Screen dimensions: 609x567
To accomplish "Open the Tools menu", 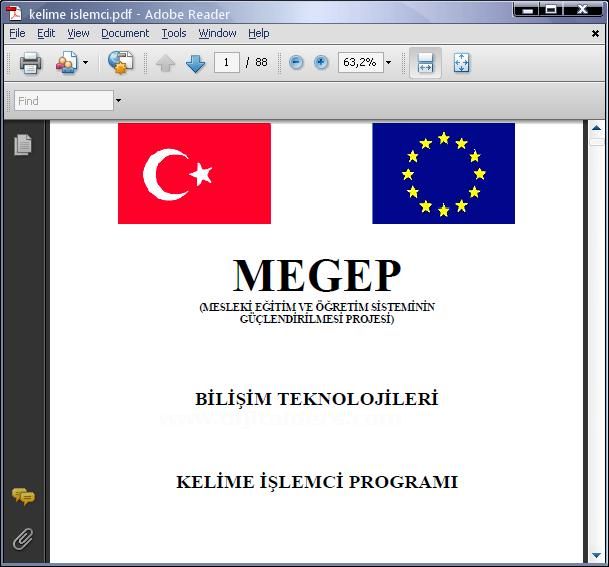I will pyautogui.click(x=174, y=33).
